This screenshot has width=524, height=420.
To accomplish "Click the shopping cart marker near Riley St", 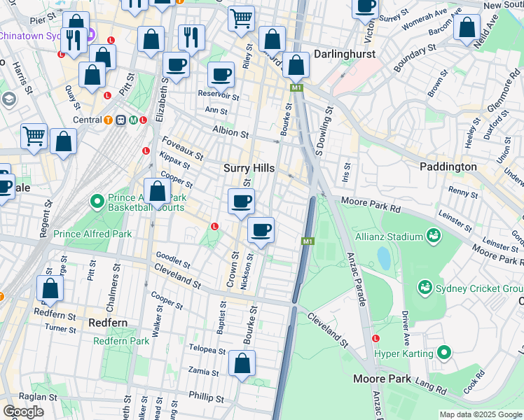I will click(x=242, y=18).
